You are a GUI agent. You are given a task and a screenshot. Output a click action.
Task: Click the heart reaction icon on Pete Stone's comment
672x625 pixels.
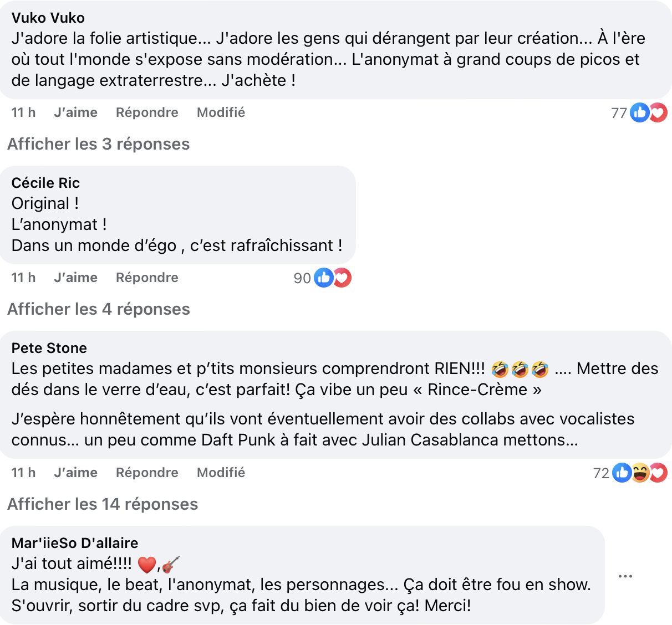[x=658, y=473]
